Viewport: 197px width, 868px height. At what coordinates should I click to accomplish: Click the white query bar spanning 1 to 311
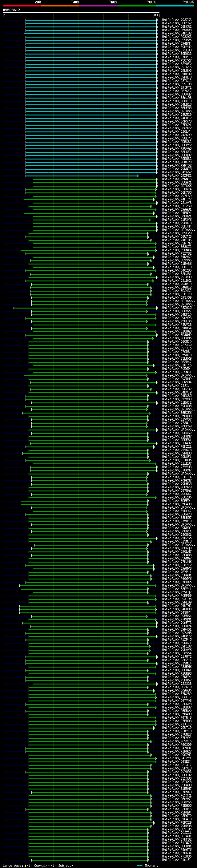(x=81, y=12)
